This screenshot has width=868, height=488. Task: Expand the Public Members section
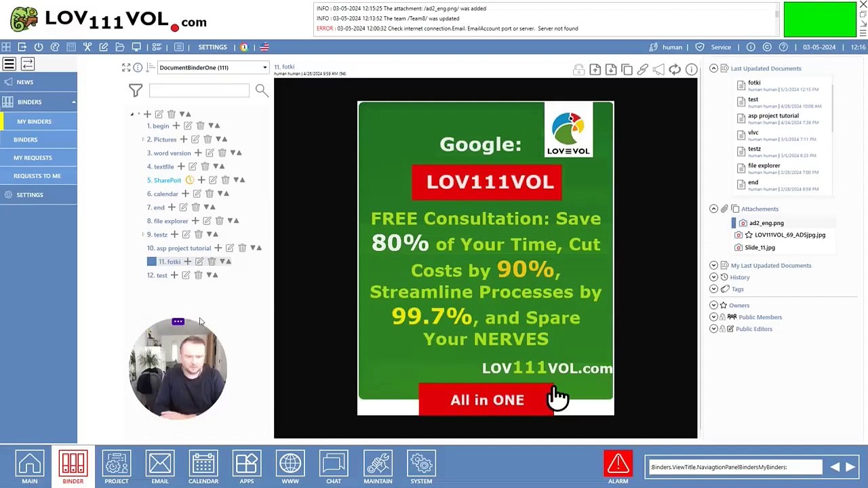(713, 317)
